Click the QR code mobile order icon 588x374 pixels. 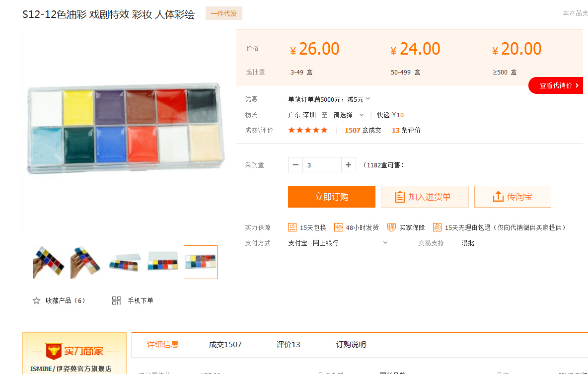(x=117, y=300)
